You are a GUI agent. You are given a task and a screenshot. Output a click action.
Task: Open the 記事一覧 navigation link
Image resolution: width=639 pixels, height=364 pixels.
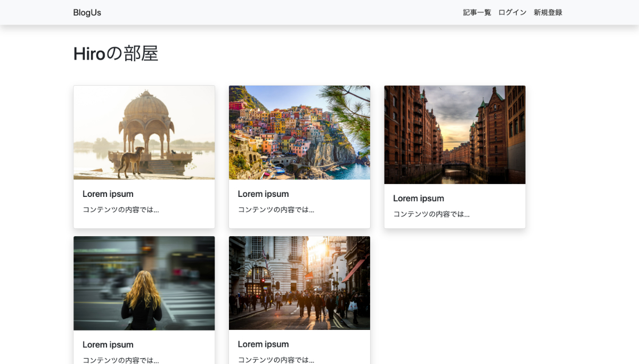(x=477, y=13)
